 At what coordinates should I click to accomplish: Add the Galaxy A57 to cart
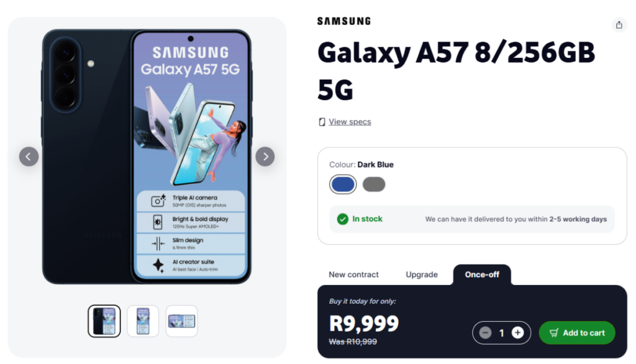pyautogui.click(x=577, y=333)
